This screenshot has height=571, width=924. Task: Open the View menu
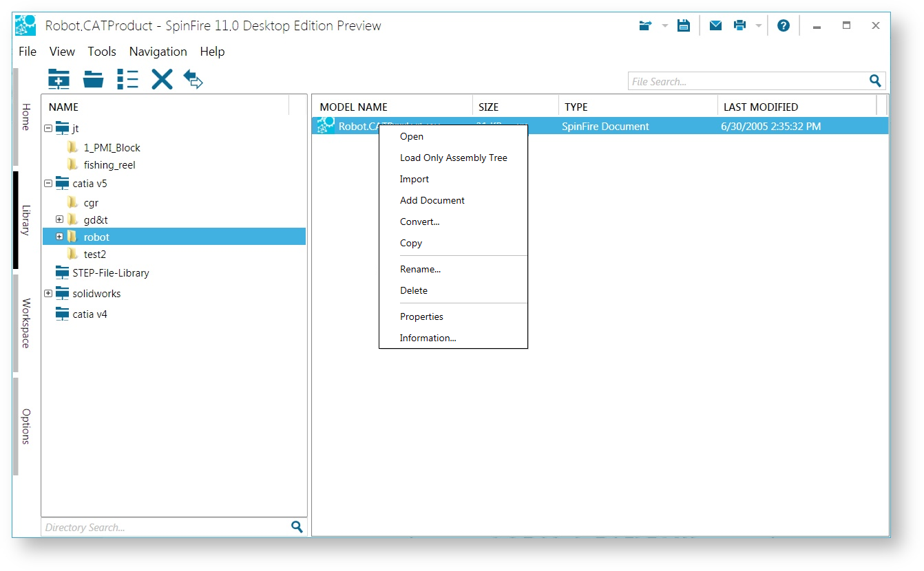[62, 52]
